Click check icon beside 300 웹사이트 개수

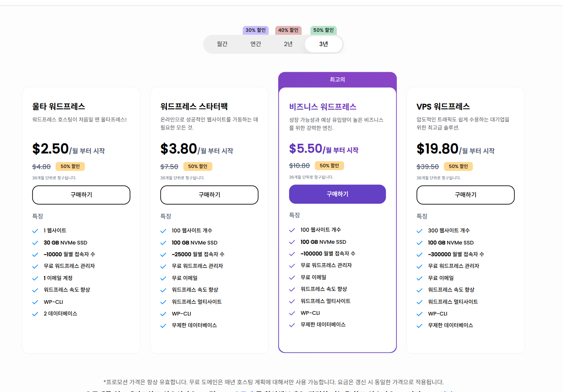tap(420, 231)
